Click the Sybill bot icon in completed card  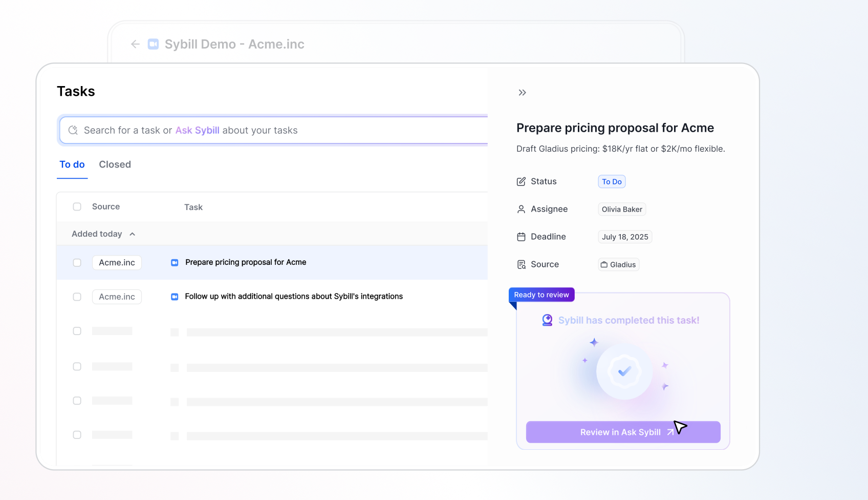coord(547,320)
